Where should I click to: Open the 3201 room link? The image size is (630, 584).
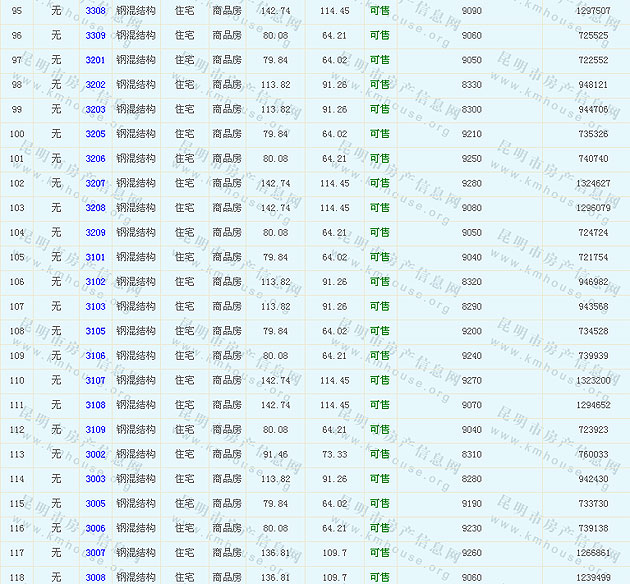(x=95, y=60)
